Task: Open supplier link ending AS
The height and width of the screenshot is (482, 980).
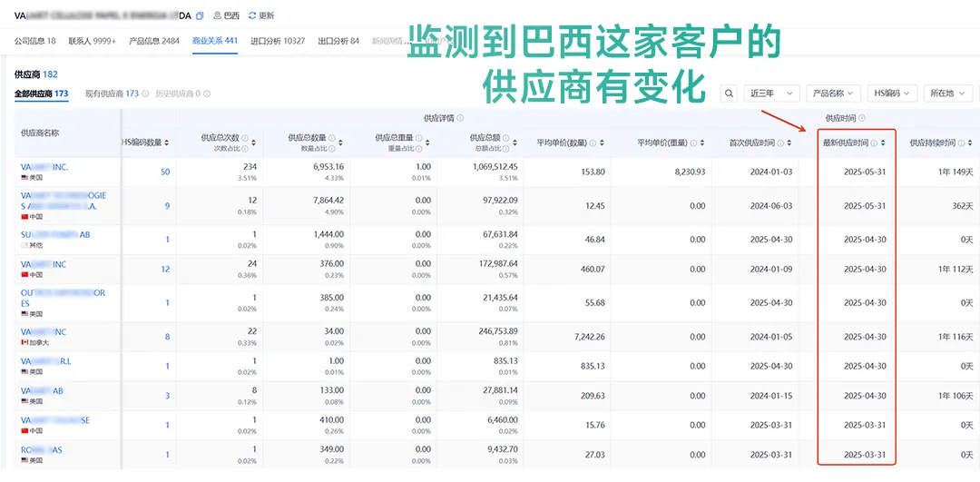Action: [41, 449]
